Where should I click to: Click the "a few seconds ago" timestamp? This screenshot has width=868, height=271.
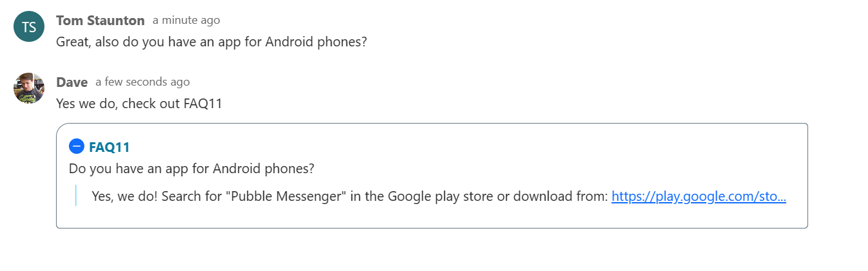pos(142,82)
